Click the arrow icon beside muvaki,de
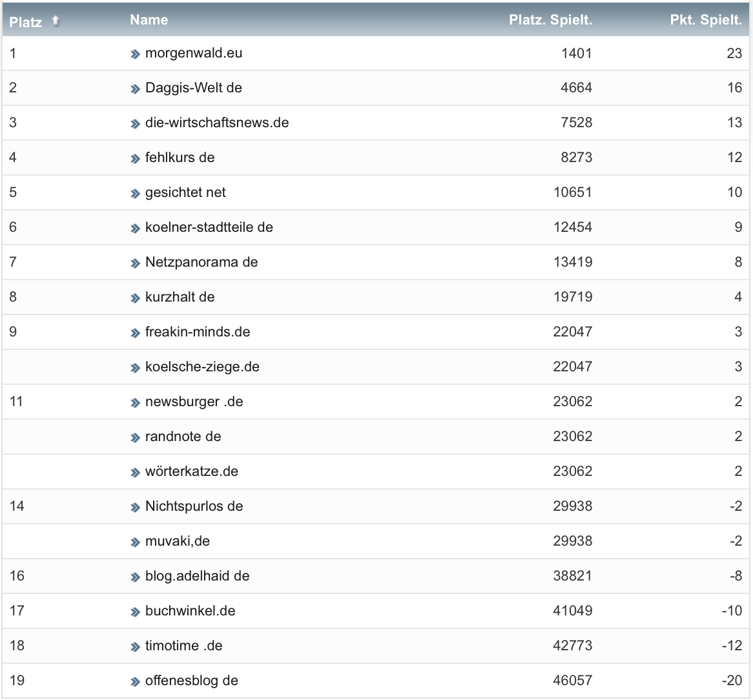This screenshot has height=700, width=753. pos(135,542)
